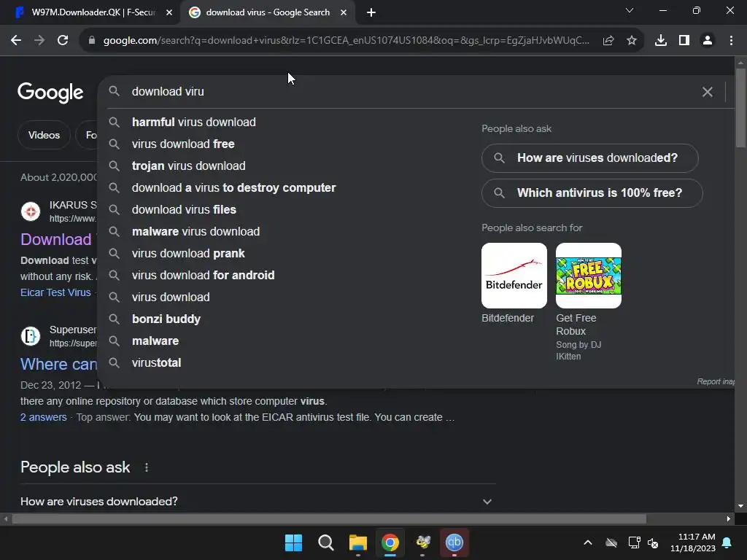Screen dimensions: 747x560
Task: Choose suggestion 'bonzi buddy'
Action: click(x=166, y=319)
